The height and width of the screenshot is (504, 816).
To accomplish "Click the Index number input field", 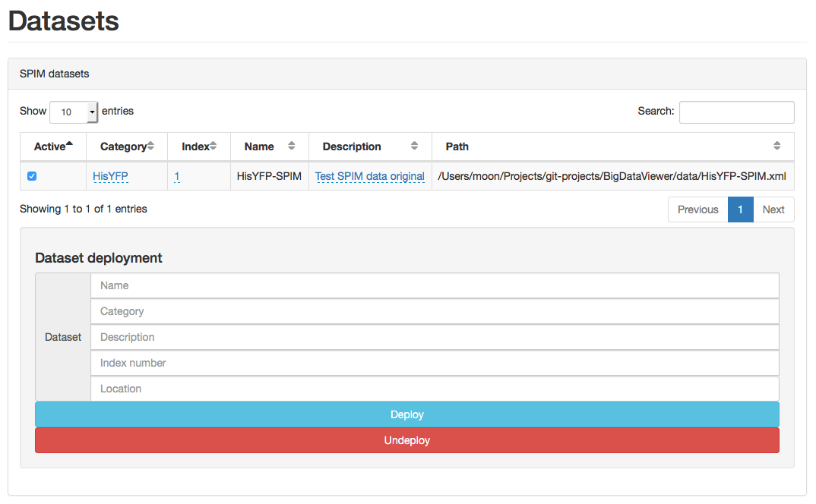I will tap(435, 363).
